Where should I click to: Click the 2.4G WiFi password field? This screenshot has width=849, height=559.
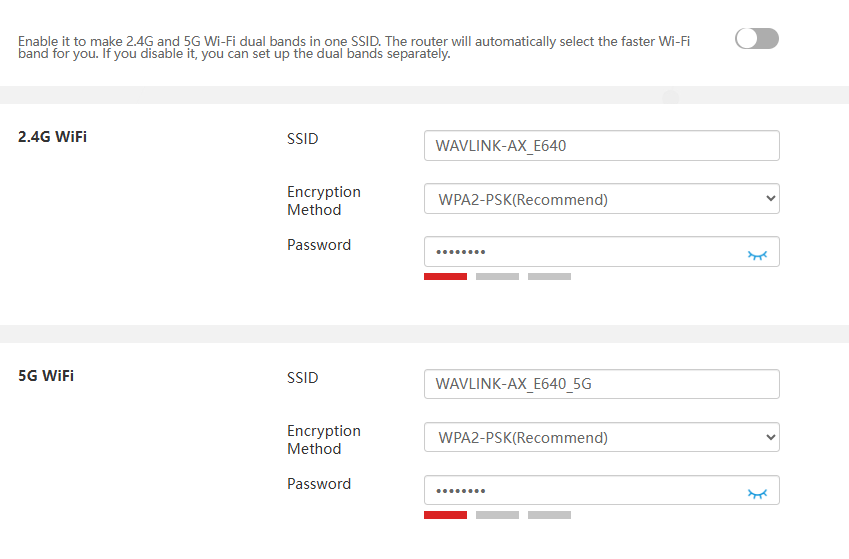(x=580, y=252)
